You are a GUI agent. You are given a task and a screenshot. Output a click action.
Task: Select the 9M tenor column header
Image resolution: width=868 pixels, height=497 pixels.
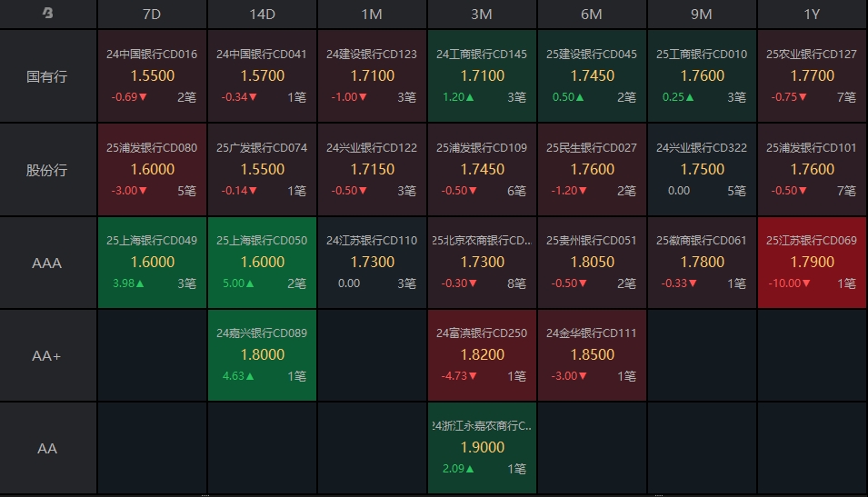tap(702, 14)
